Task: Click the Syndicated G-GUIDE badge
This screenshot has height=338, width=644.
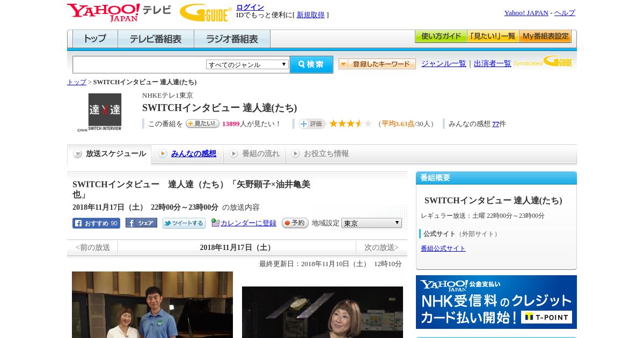Action: click(543, 62)
